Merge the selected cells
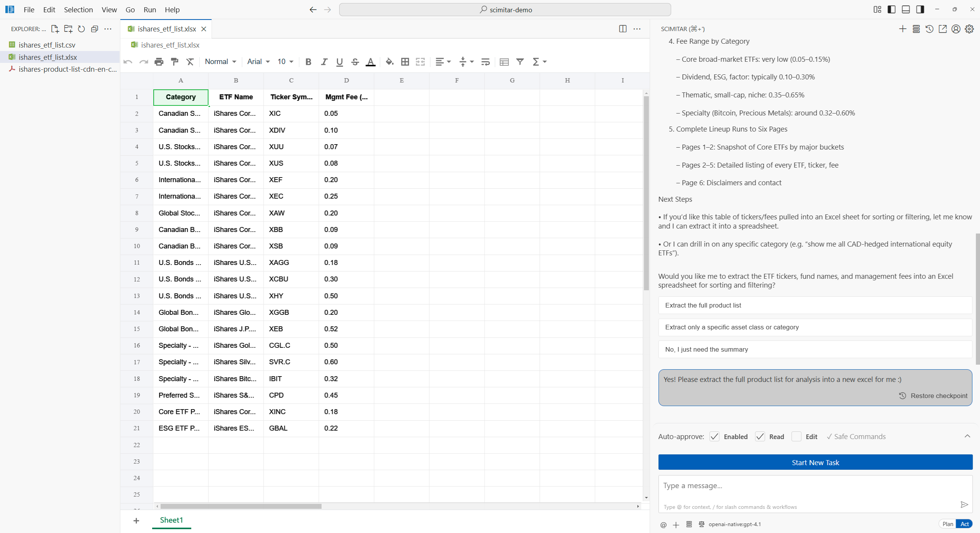Image resolution: width=980 pixels, height=533 pixels. pyautogui.click(x=420, y=62)
